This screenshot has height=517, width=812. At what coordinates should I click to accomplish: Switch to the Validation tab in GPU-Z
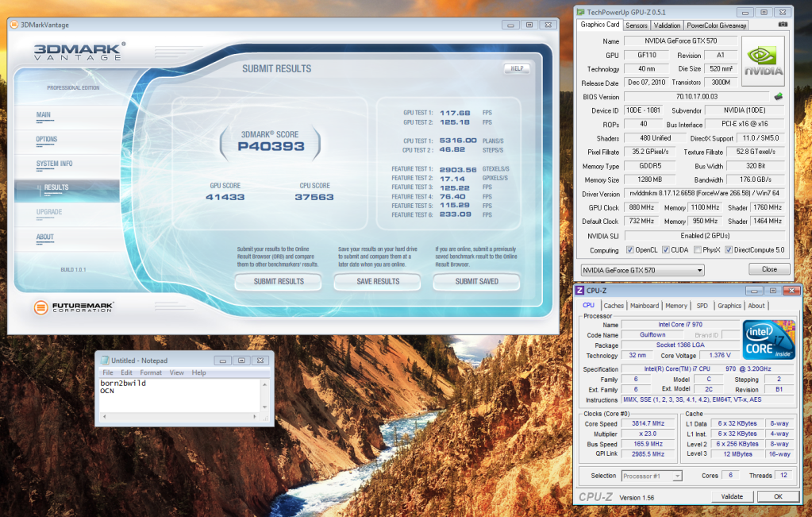pyautogui.click(x=667, y=25)
